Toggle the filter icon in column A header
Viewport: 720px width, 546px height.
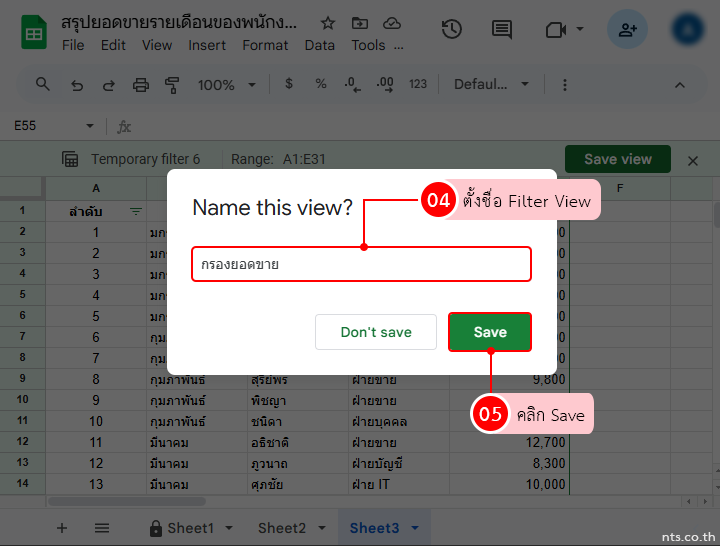pos(136,211)
